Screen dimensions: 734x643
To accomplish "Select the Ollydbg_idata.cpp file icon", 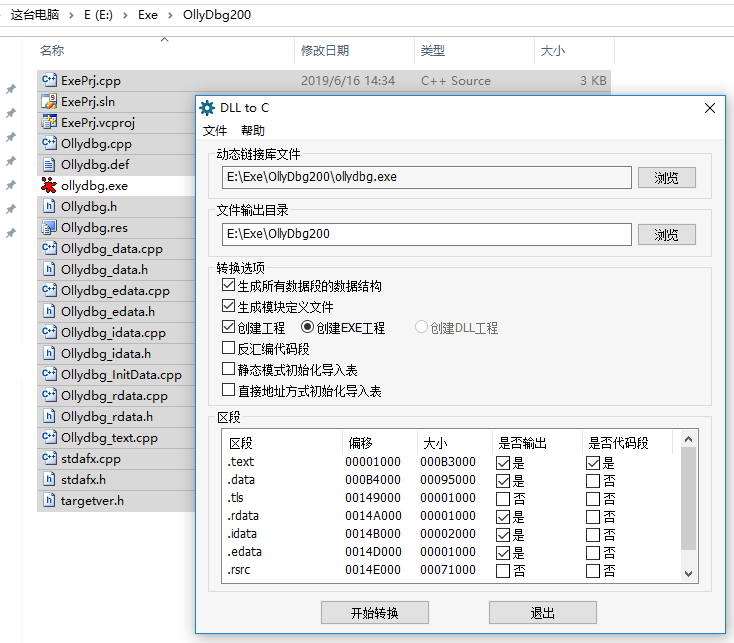I will tap(49, 333).
